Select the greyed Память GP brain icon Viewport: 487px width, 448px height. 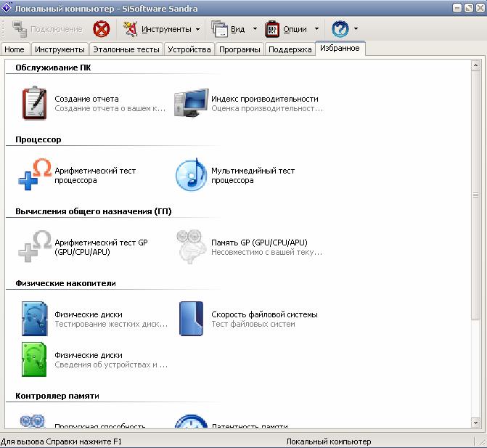(191, 247)
